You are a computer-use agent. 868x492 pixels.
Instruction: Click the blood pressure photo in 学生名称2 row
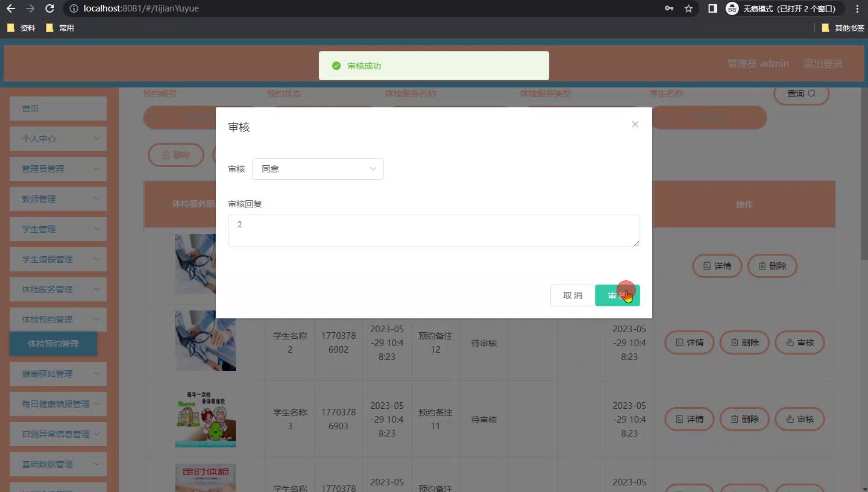pos(205,341)
